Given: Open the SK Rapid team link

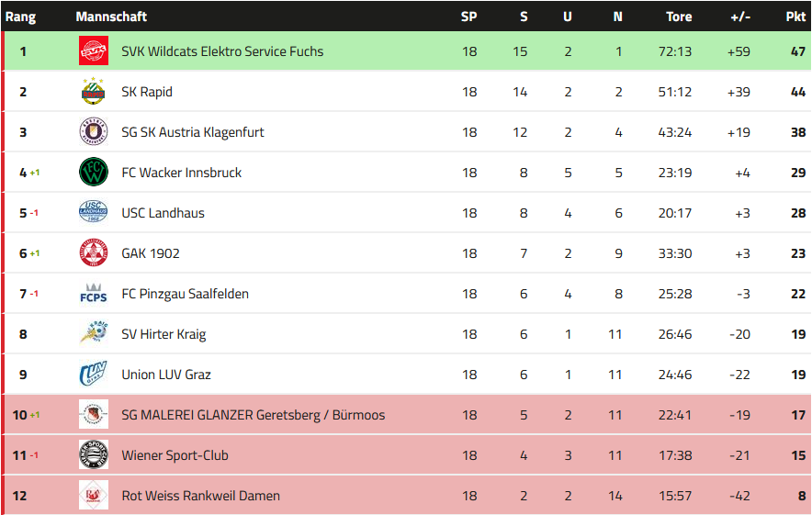Looking at the screenshot, I should point(147,92).
